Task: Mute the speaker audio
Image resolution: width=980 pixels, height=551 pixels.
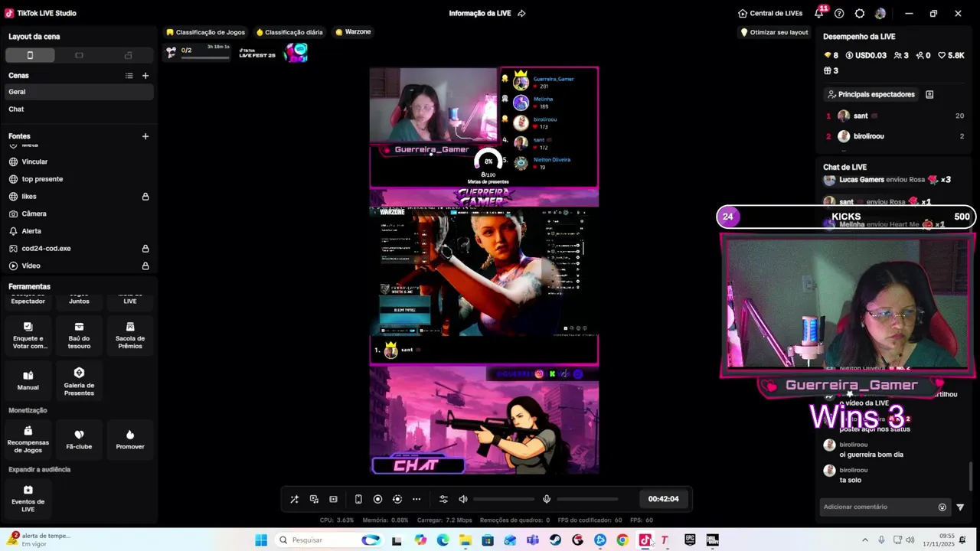Action: pyautogui.click(x=463, y=499)
